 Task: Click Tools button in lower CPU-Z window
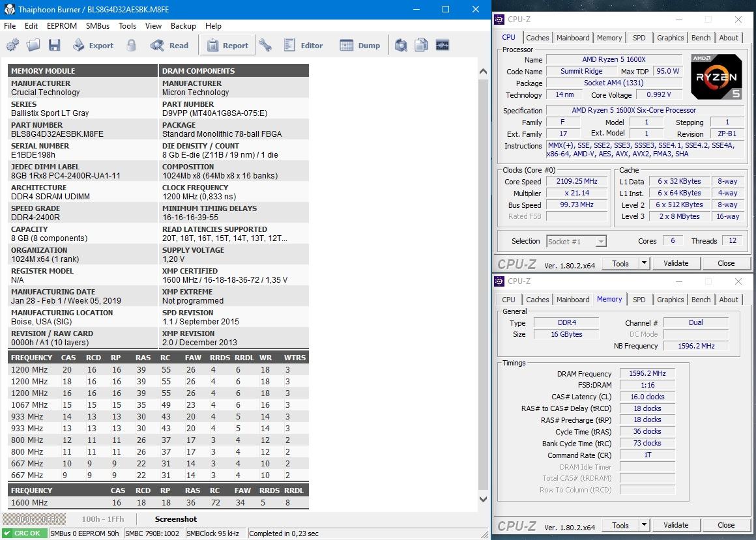620,525
